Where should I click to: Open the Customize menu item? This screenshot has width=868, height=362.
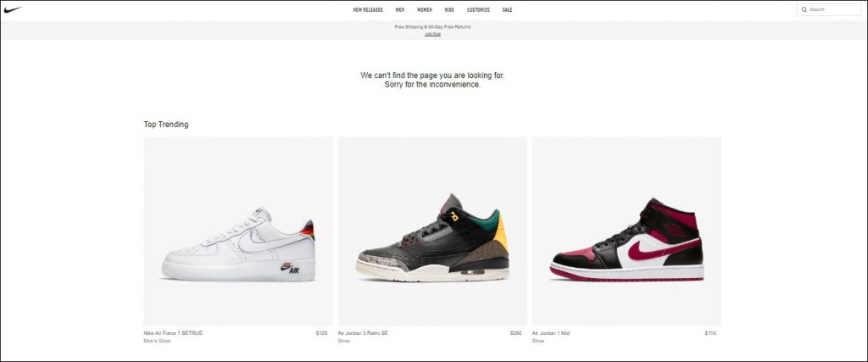[x=478, y=9]
